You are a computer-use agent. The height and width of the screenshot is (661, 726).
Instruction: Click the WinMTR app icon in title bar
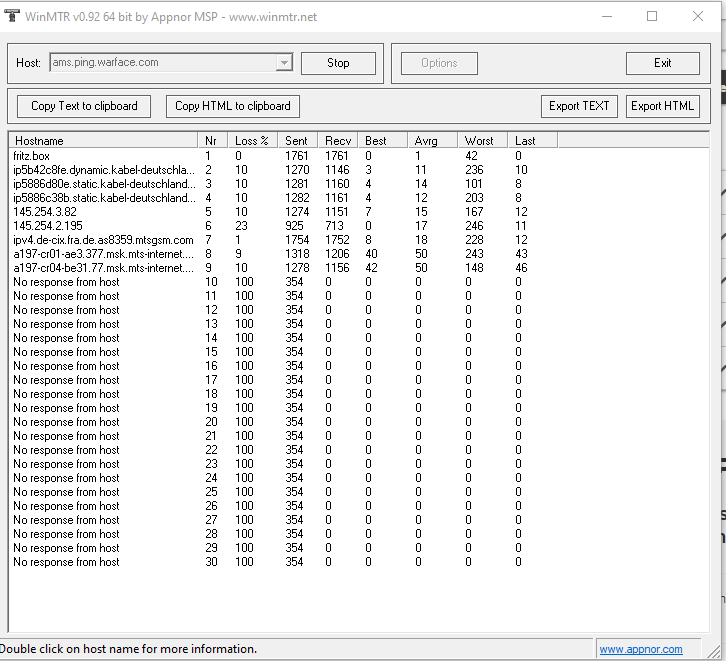11,16
